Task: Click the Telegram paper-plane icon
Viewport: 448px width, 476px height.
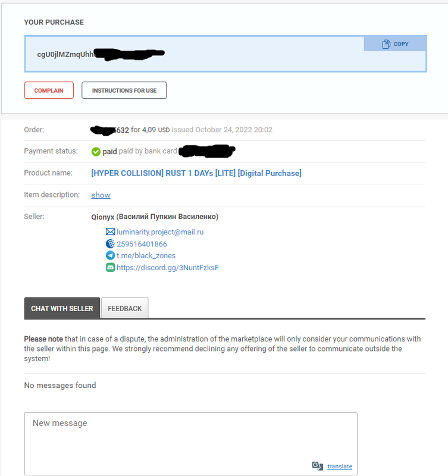Action: point(110,255)
